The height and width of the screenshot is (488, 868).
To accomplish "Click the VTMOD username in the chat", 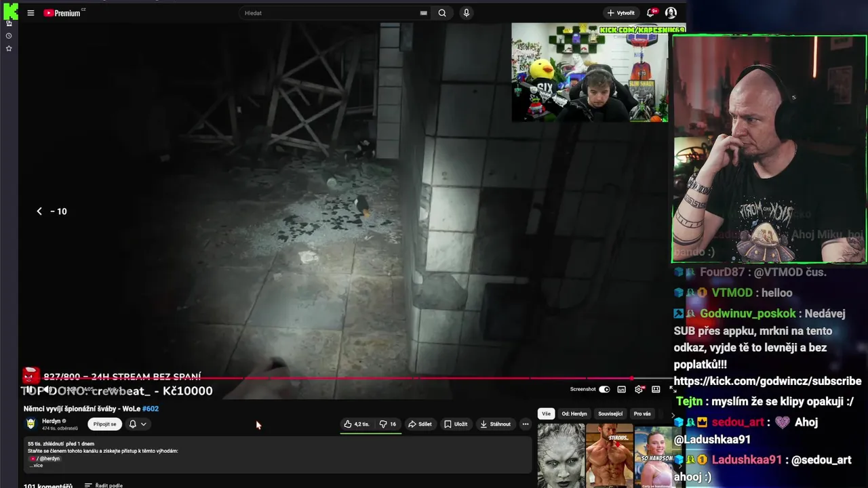I will (x=732, y=293).
